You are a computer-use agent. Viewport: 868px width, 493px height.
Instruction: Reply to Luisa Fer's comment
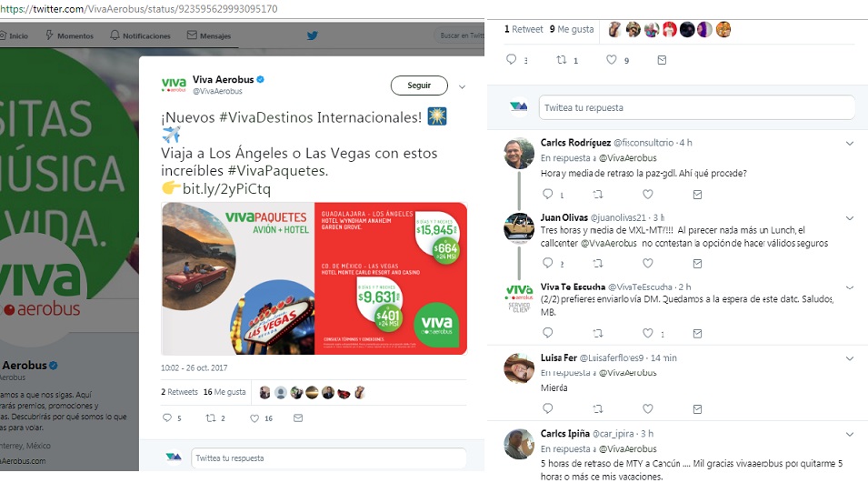pos(547,408)
